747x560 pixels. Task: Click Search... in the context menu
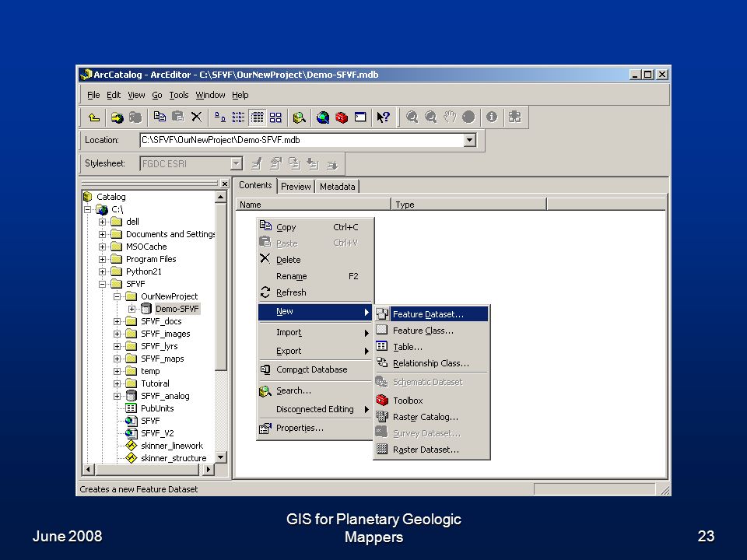[315, 390]
